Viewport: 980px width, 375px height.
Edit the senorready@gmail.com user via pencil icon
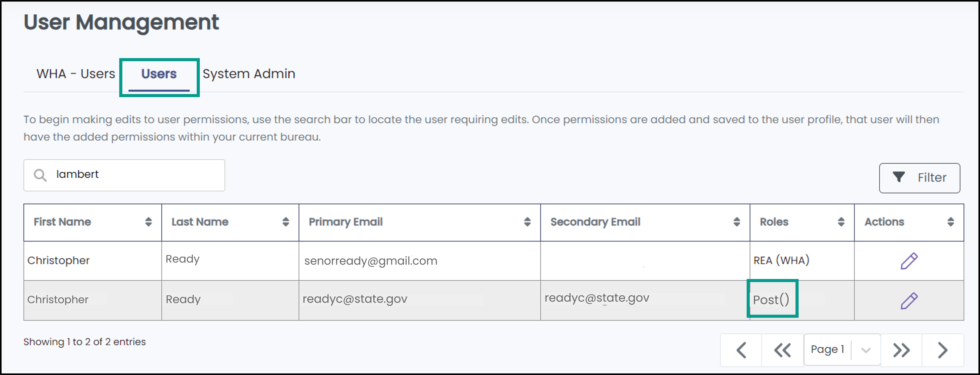click(909, 261)
